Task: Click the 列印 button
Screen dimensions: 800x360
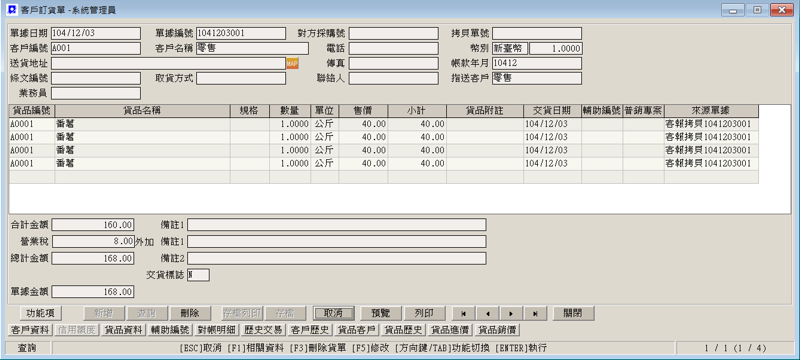Action: tap(424, 313)
